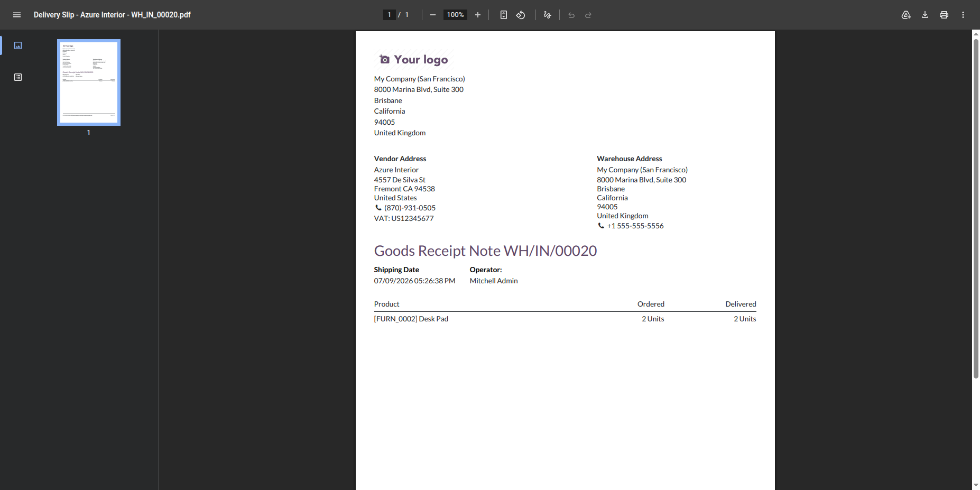This screenshot has width=980, height=490.
Task: Print the delivery slip
Action: pyautogui.click(x=944, y=15)
